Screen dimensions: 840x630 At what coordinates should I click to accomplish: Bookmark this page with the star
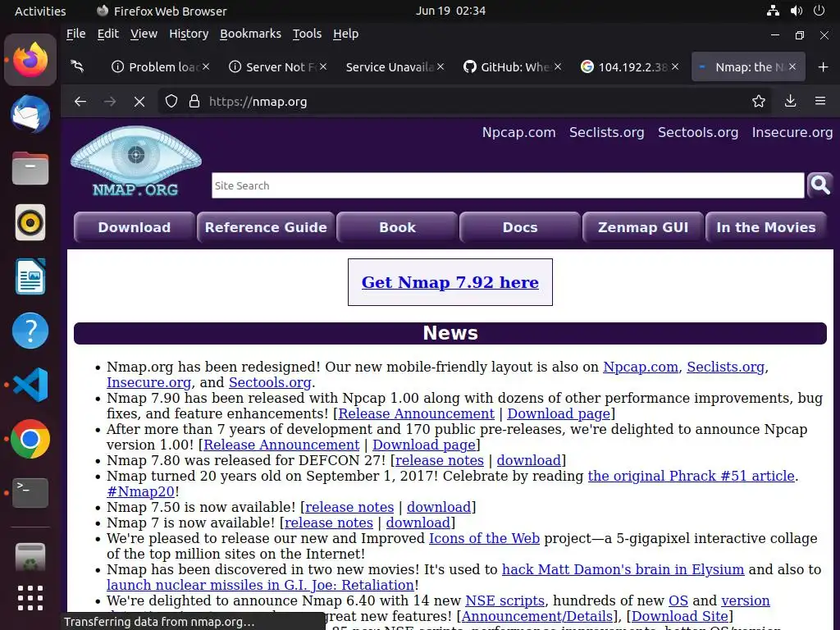click(x=759, y=101)
